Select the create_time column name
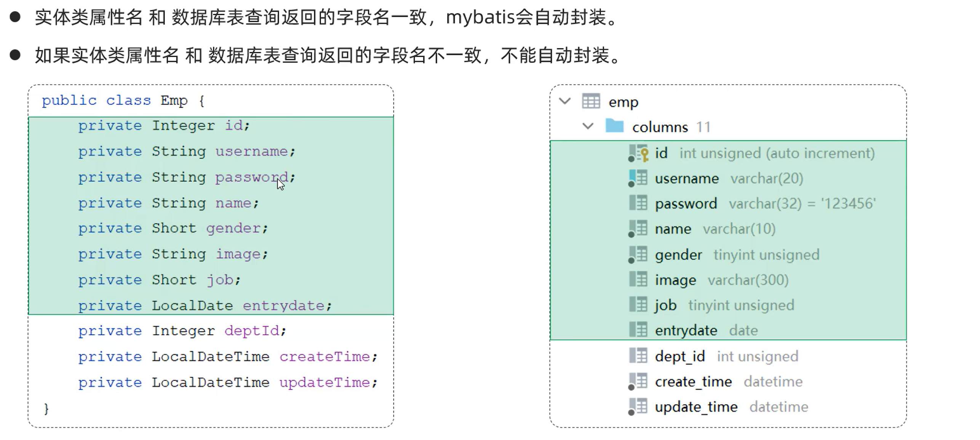980x440 pixels. [693, 381]
